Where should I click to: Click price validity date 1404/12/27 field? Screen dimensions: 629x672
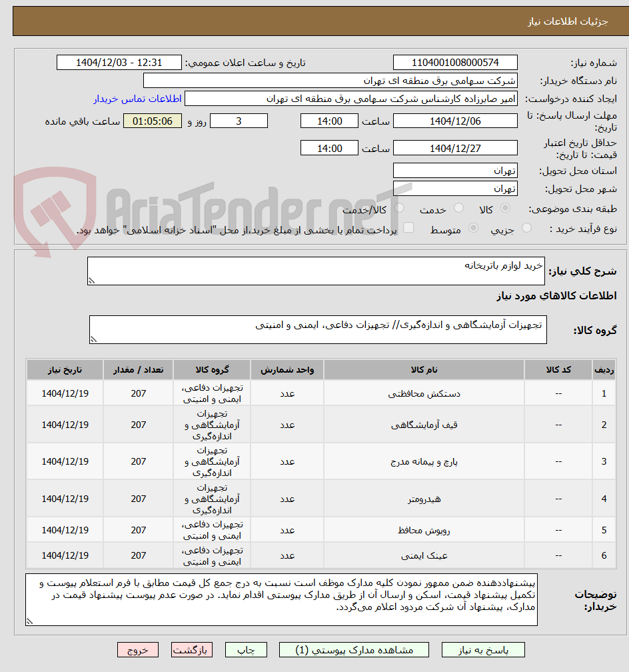click(455, 148)
